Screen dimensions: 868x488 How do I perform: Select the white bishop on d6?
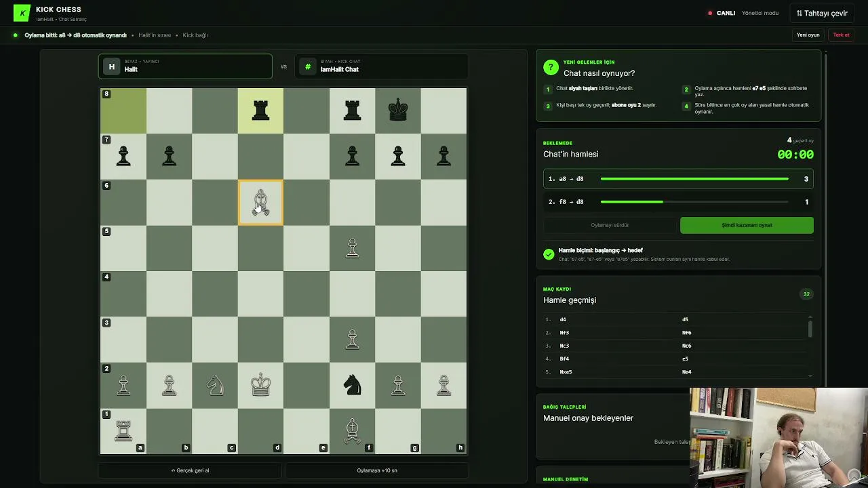[x=260, y=202]
